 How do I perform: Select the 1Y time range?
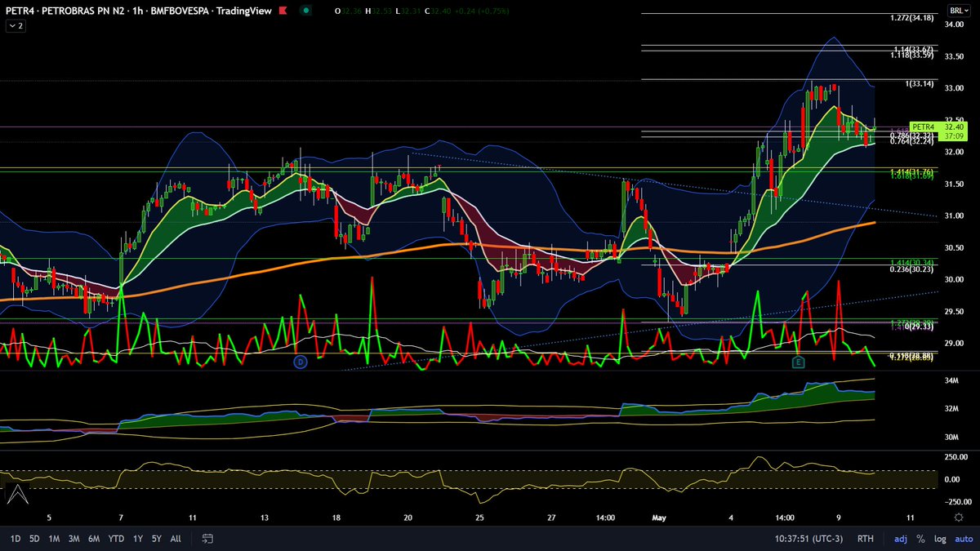pos(138,539)
